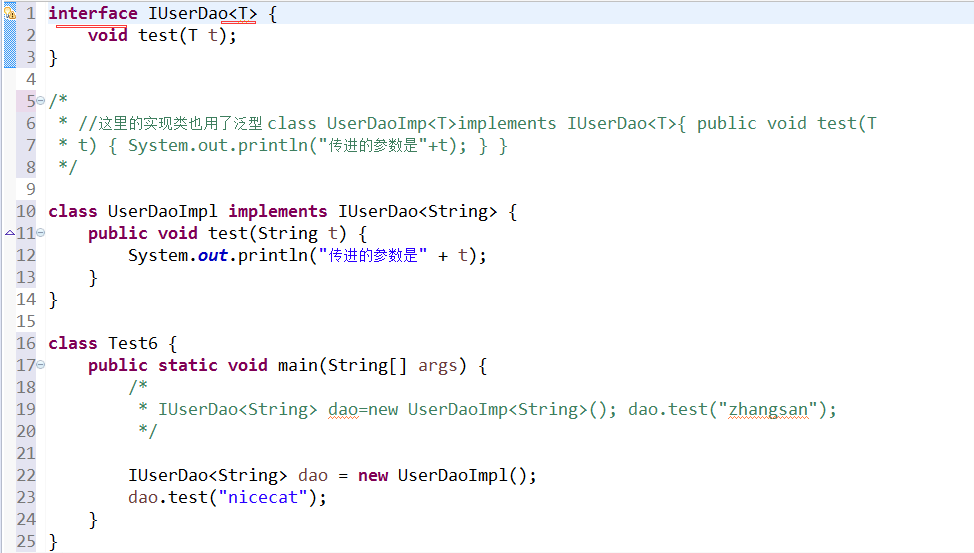974x553 pixels.
Task: Click 'main(String[] args)' on line 17
Action: (x=371, y=365)
